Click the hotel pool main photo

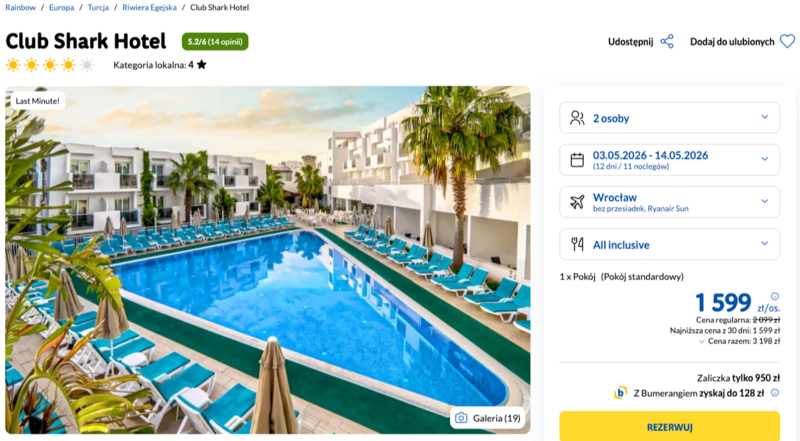268,260
